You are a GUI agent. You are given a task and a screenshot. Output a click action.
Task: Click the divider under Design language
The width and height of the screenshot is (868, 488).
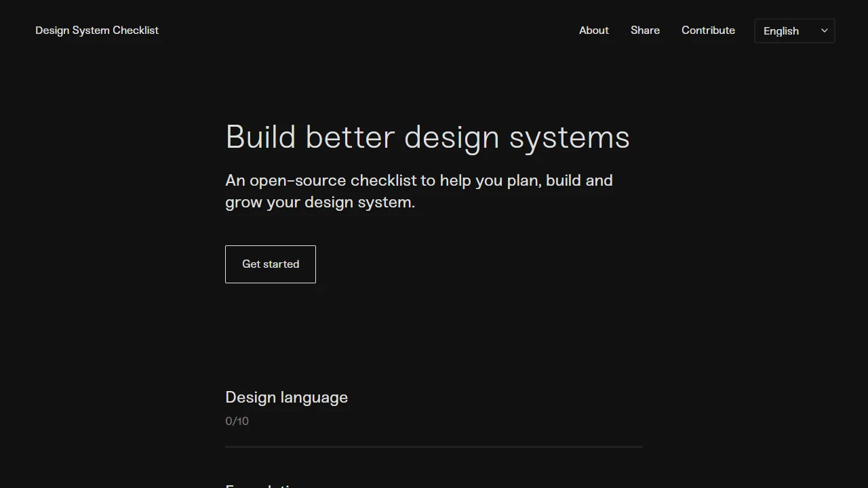tap(434, 447)
